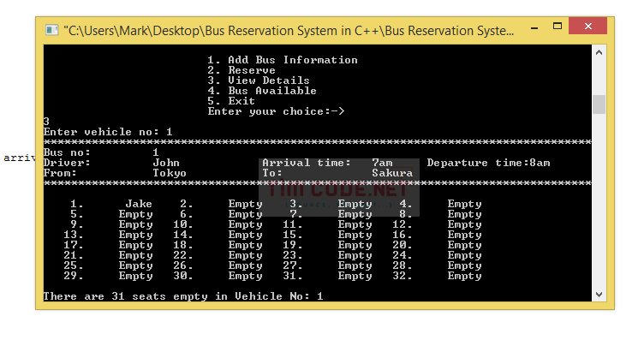Viewport: 644px width, 340px height.
Task: Click the 'Empty' entry for seat 2
Action: click(x=245, y=204)
